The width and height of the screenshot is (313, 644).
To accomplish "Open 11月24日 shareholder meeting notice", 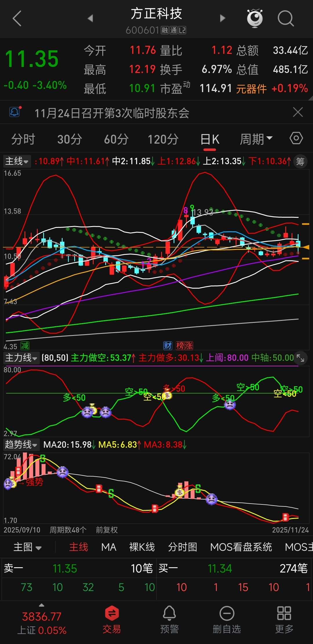I will [112, 113].
